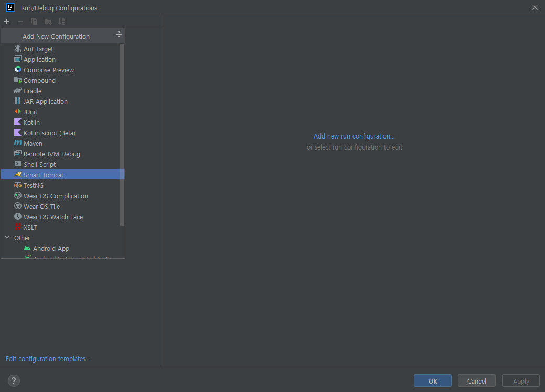Click the TestNG icon
This screenshot has width=545, height=392.
[x=18, y=185]
